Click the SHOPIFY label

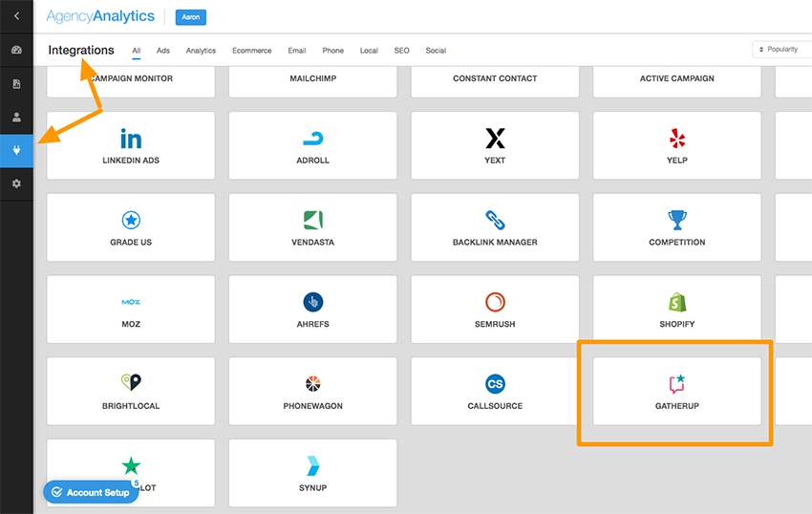tap(677, 325)
